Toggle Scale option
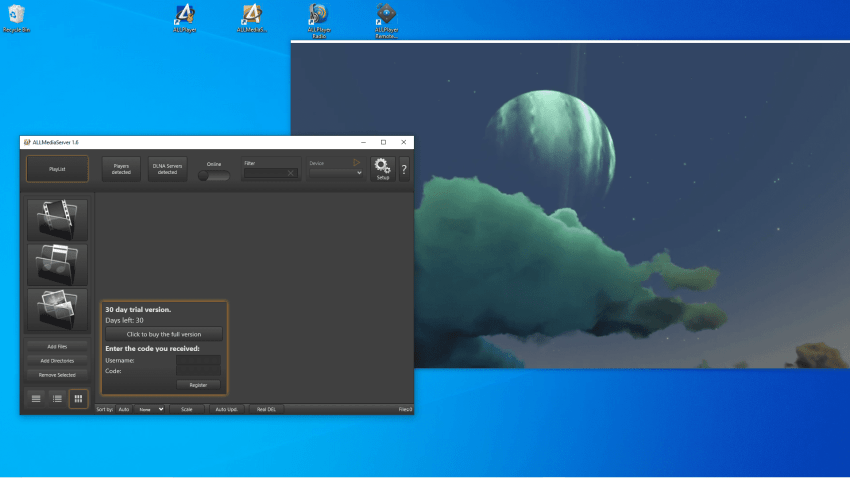The height and width of the screenshot is (478, 850). point(186,410)
